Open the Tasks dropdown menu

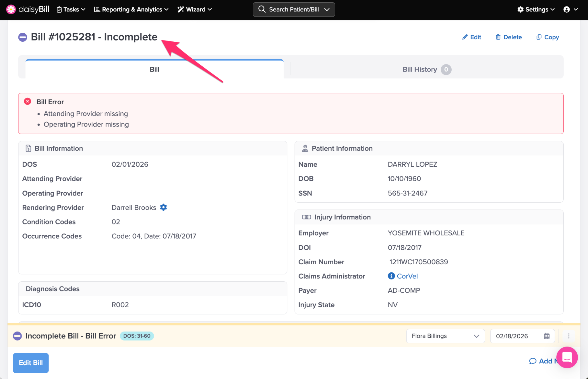[71, 9]
